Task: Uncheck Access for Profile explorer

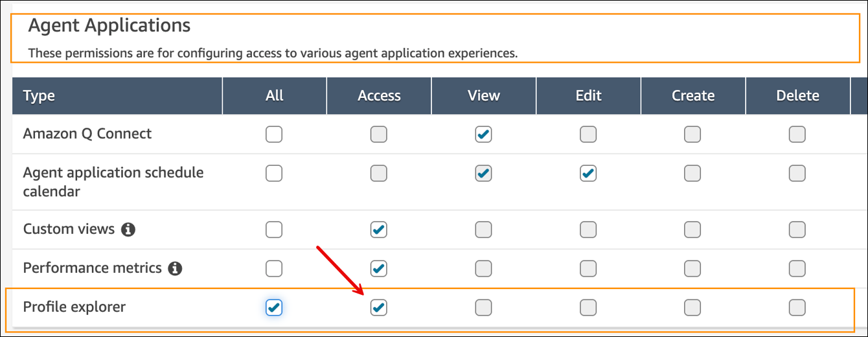Action: pyautogui.click(x=379, y=307)
